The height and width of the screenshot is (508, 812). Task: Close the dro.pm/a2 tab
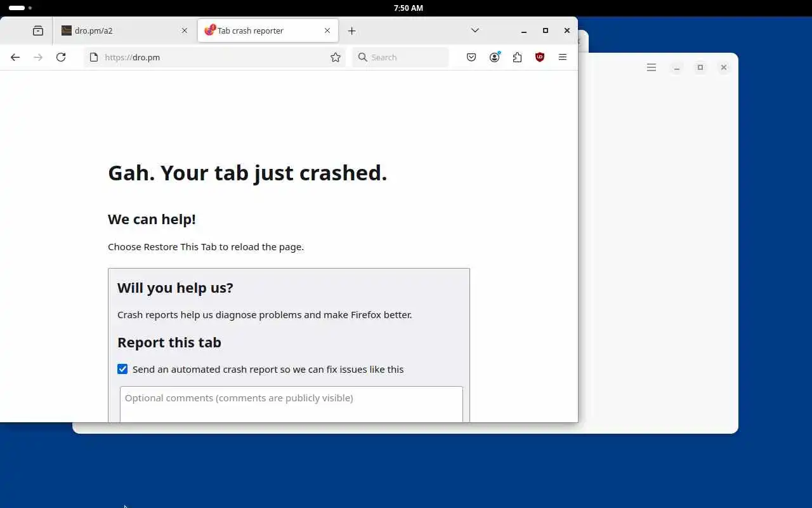click(x=185, y=30)
